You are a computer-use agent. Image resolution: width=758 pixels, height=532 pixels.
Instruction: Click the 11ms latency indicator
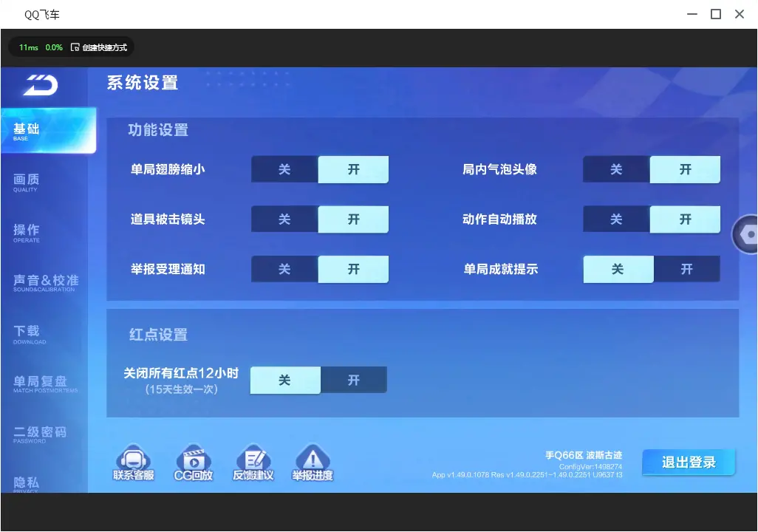29,47
